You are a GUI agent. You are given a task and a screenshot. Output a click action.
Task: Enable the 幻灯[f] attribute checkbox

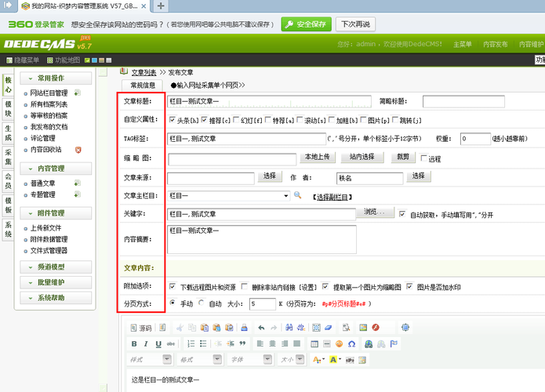click(x=239, y=120)
